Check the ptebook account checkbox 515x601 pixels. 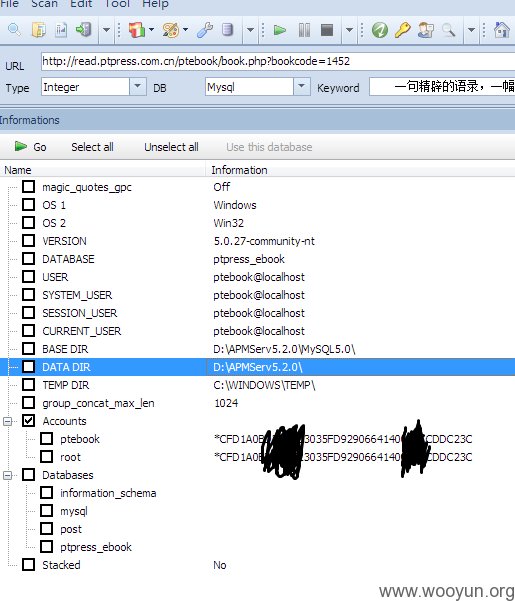[x=46, y=438]
